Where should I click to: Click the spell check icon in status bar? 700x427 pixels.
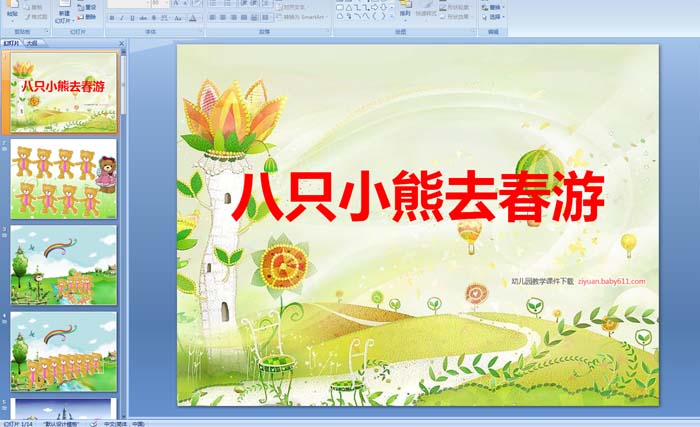(x=93, y=423)
